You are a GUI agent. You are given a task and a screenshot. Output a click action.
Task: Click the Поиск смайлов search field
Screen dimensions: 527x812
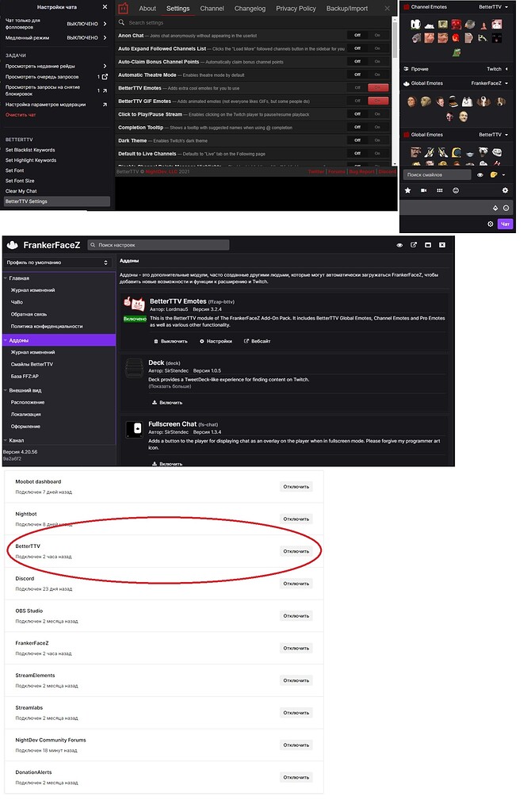437,175
